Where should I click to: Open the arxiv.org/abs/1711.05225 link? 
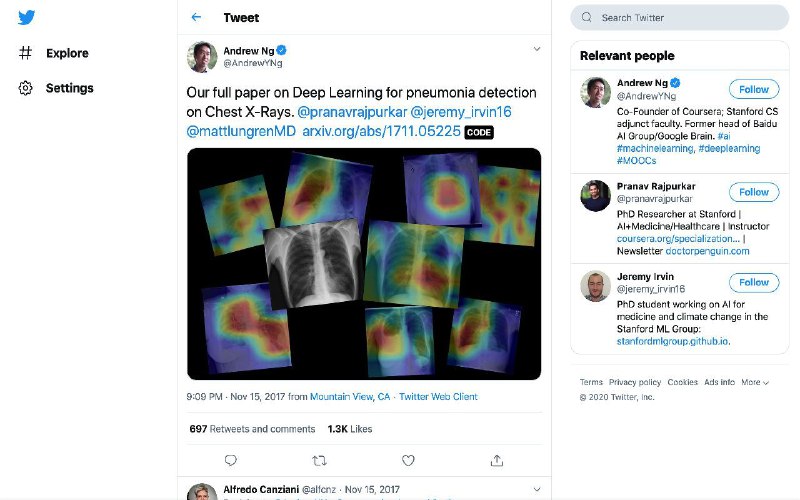tap(381, 131)
